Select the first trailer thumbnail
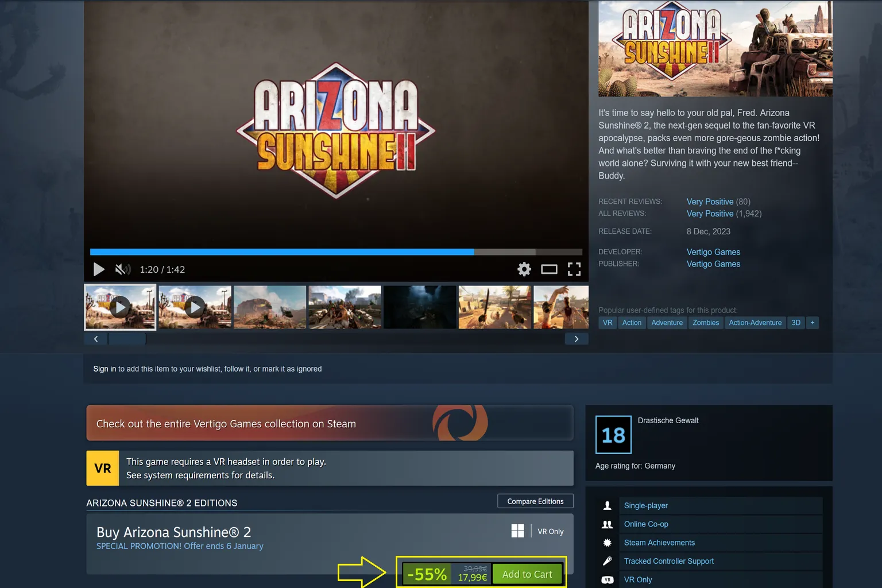882x588 pixels. pyautogui.click(x=120, y=307)
